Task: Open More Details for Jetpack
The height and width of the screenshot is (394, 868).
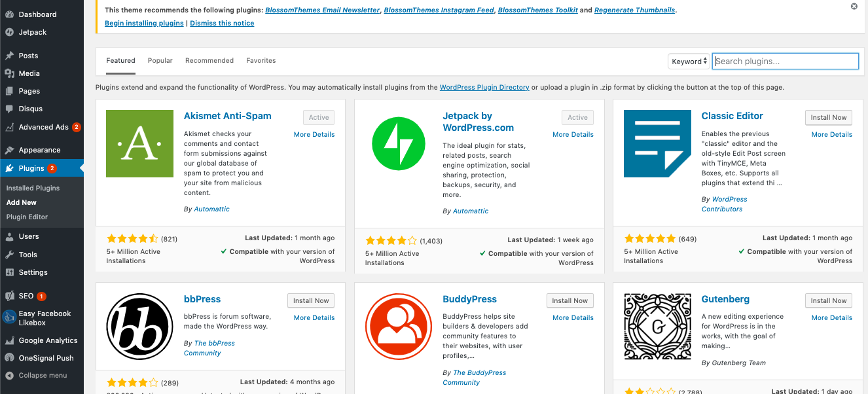Action: coord(573,134)
